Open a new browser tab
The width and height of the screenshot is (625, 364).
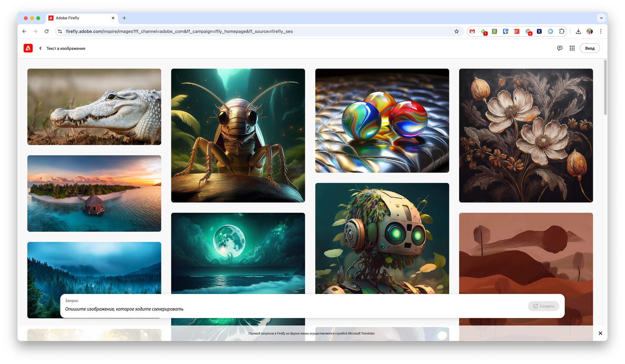click(124, 18)
